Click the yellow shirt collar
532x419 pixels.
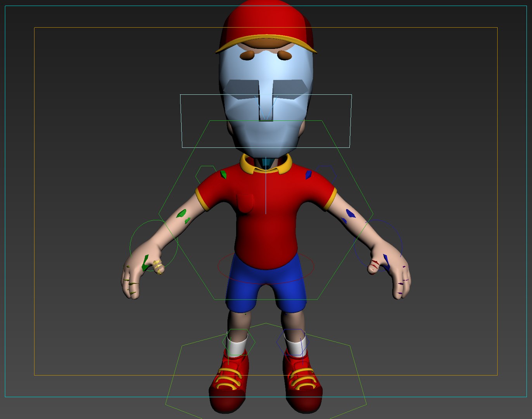tap(266, 165)
